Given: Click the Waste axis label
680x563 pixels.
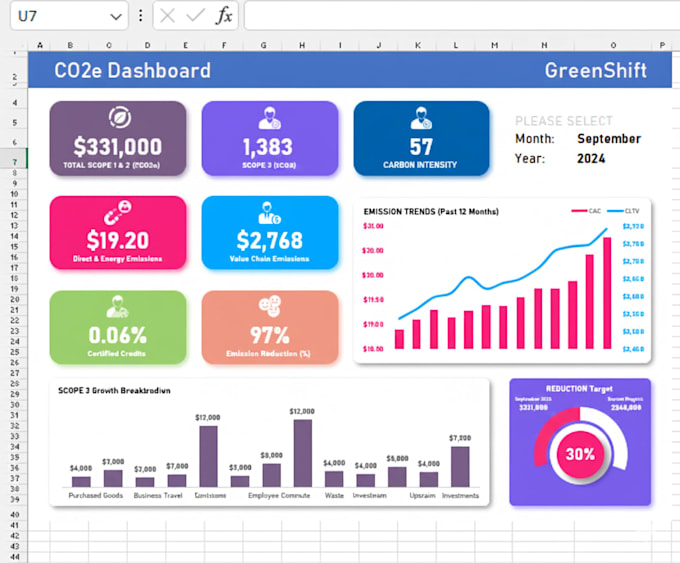Looking at the screenshot, I should click(x=334, y=495).
